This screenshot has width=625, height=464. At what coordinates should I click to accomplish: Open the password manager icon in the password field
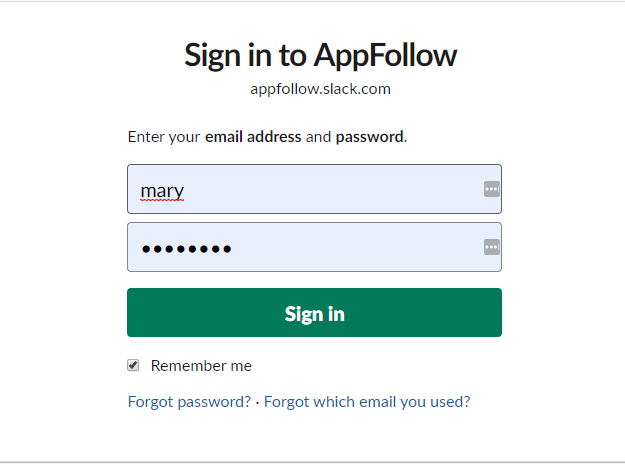click(x=491, y=247)
